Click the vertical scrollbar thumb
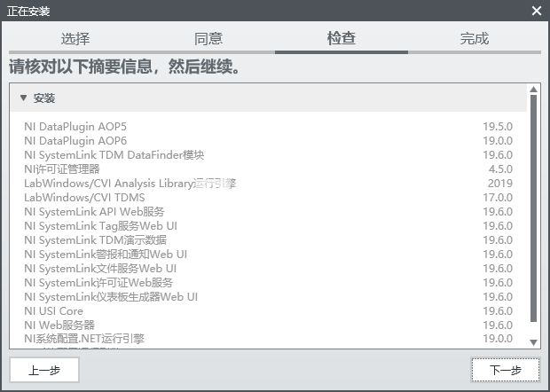 pos(533,208)
